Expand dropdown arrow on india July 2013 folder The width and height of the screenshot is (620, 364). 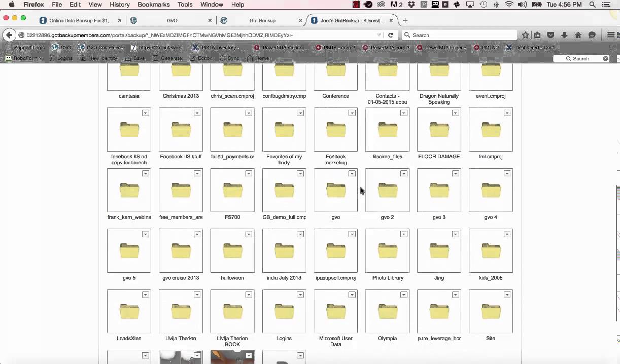click(300, 234)
